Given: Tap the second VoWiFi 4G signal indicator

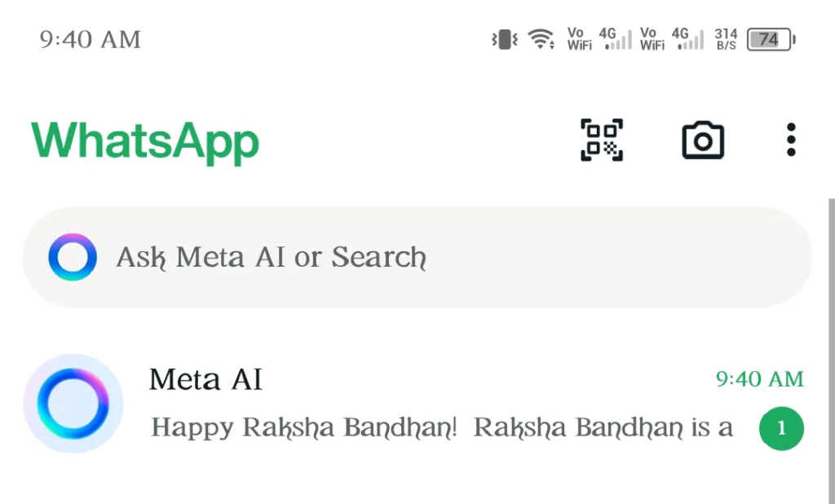Looking at the screenshot, I should [672, 39].
